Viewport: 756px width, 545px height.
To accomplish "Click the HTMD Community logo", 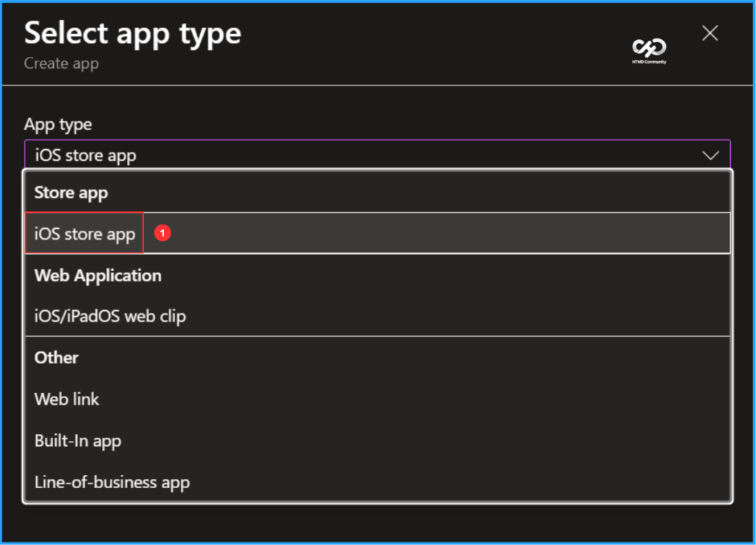I will [x=648, y=49].
